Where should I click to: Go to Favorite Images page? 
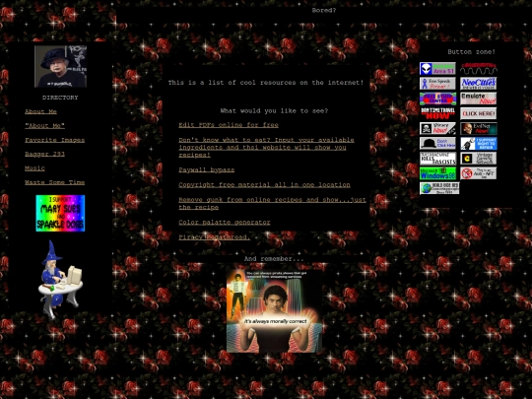coord(54,140)
